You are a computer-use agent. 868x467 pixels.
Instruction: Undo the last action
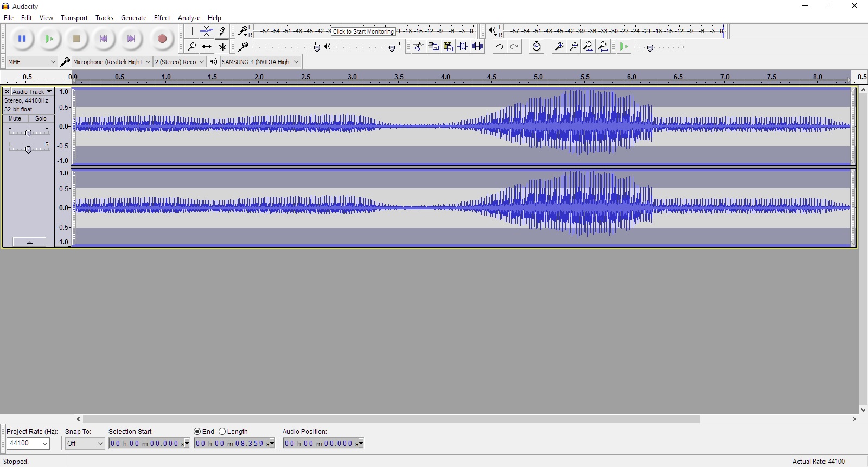(499, 46)
